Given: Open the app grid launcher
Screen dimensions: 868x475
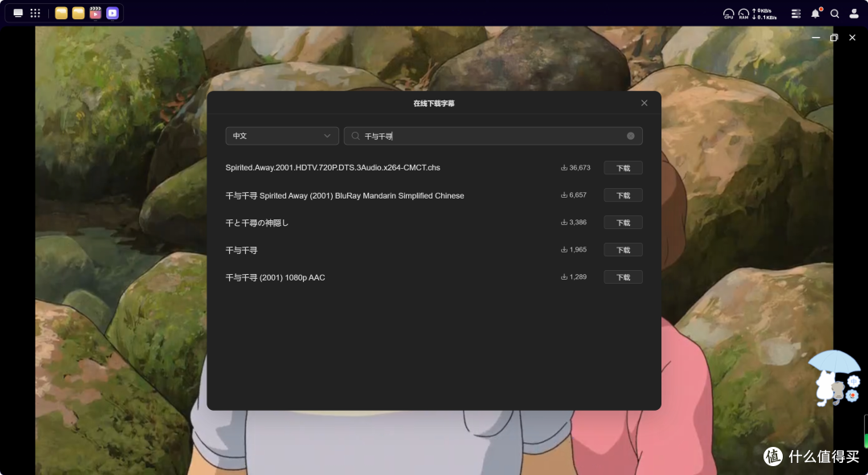Looking at the screenshot, I should (x=35, y=14).
